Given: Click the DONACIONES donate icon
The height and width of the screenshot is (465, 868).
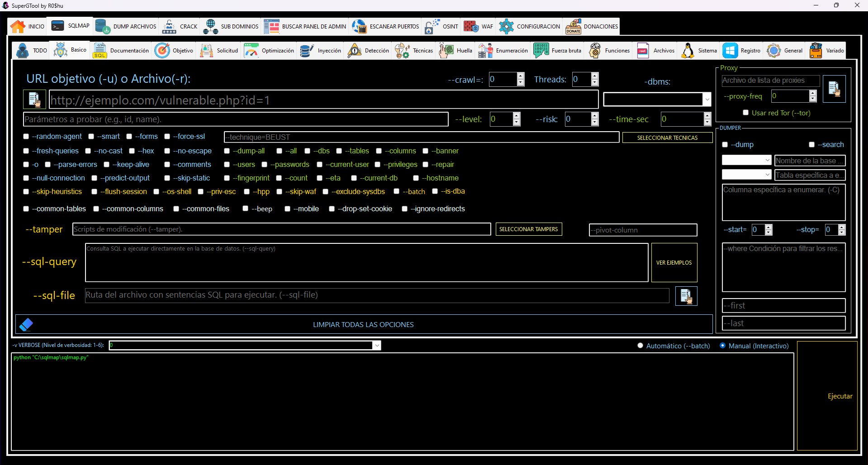Looking at the screenshot, I should click(573, 27).
